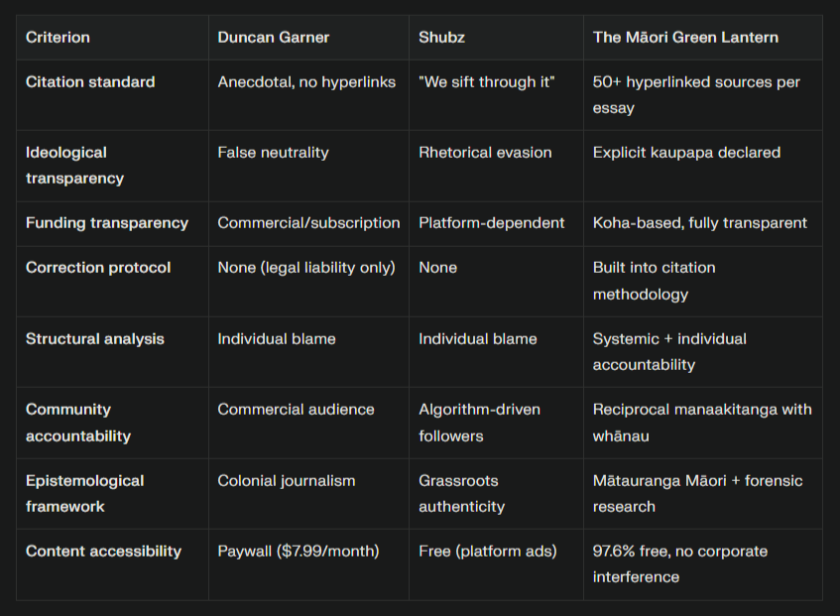Click the Shubz column header
Screen dimensions: 840x616
click(441, 38)
